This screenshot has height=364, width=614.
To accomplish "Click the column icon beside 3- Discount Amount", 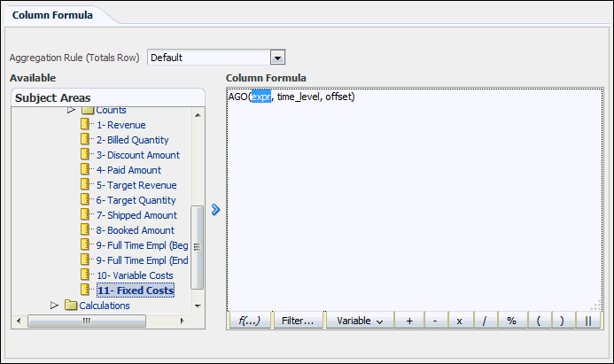I will point(85,154).
